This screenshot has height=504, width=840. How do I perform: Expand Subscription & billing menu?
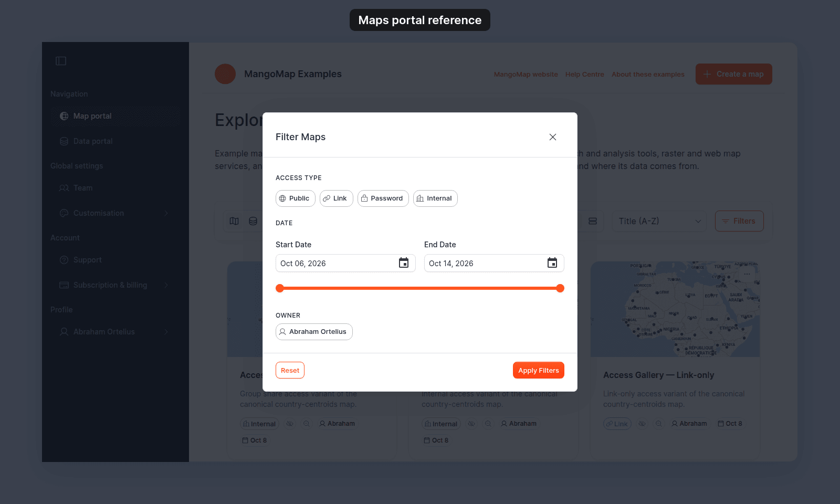pos(115,285)
